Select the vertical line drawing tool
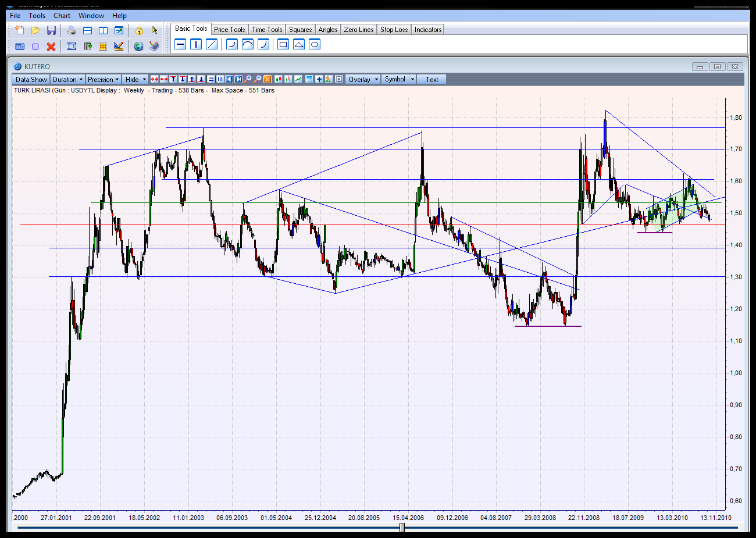 pyautogui.click(x=196, y=45)
